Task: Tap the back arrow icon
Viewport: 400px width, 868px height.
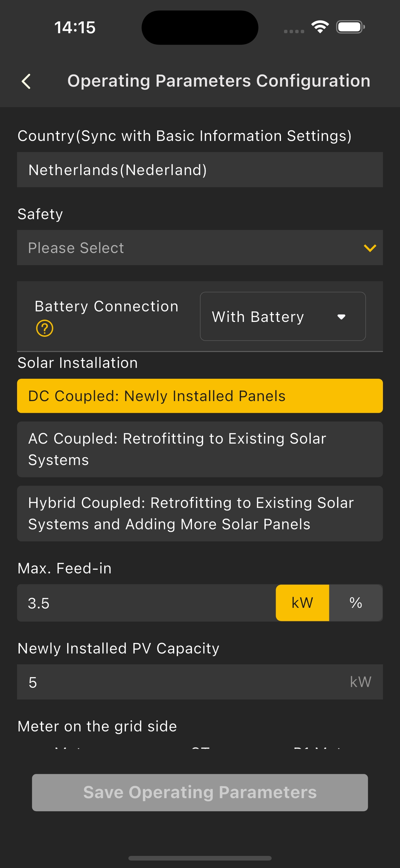Action: (26, 81)
